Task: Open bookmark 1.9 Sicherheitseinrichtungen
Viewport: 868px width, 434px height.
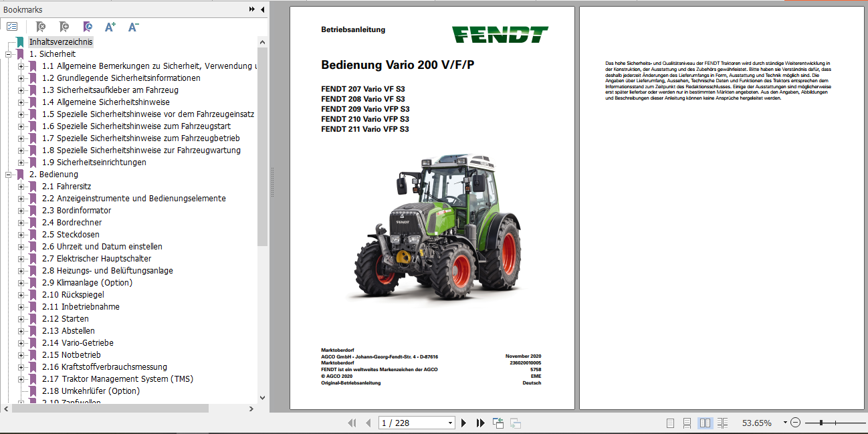Action: [94, 162]
